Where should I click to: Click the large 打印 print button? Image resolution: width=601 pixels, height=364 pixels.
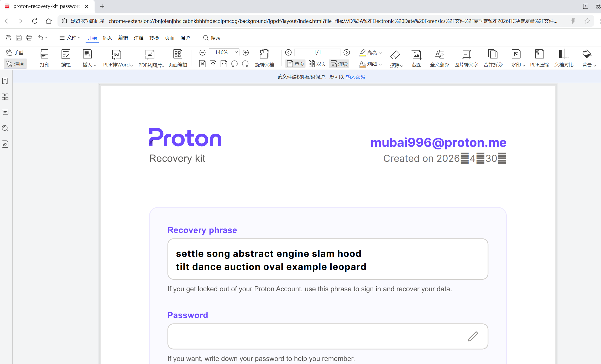pos(45,58)
